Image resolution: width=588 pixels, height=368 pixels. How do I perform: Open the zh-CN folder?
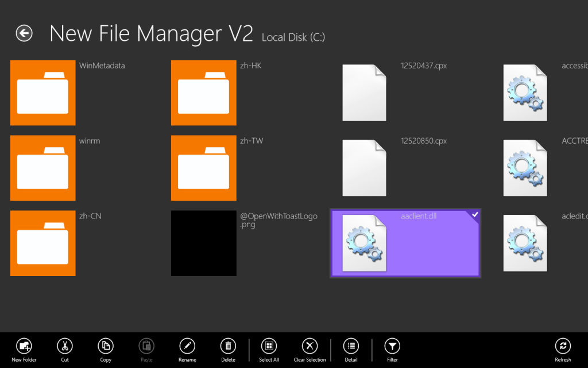43,243
